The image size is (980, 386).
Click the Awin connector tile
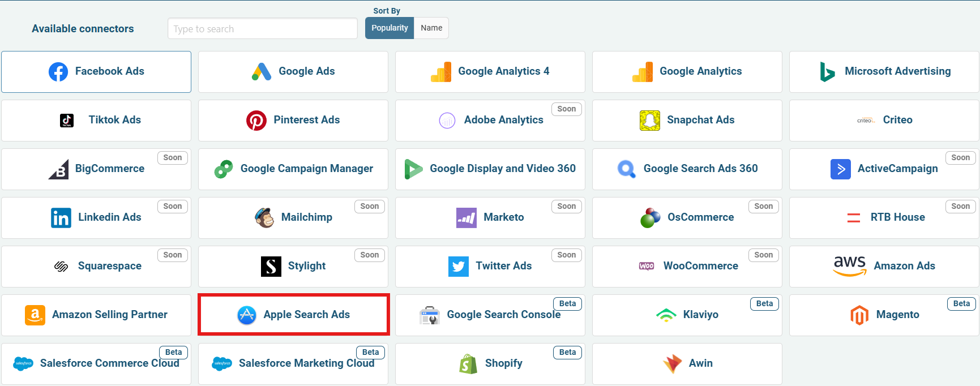687,364
